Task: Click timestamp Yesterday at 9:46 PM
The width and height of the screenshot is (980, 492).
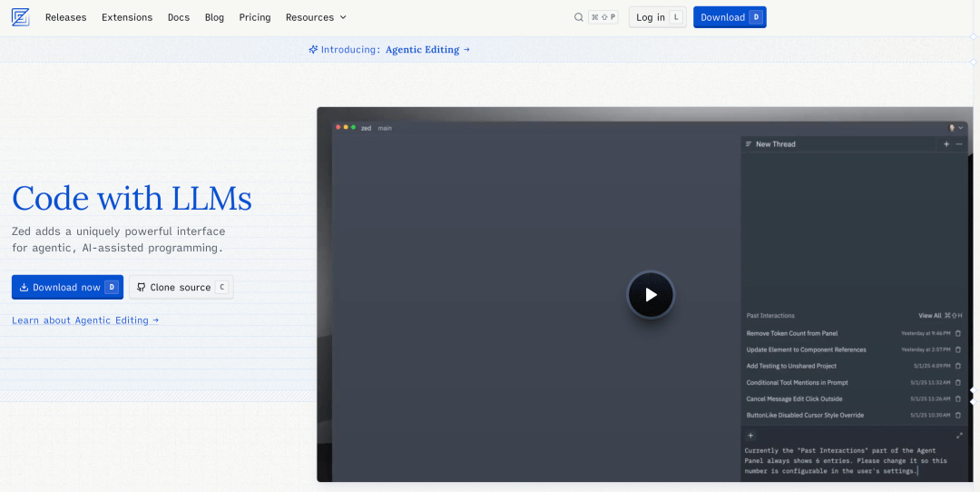Action: click(926, 334)
